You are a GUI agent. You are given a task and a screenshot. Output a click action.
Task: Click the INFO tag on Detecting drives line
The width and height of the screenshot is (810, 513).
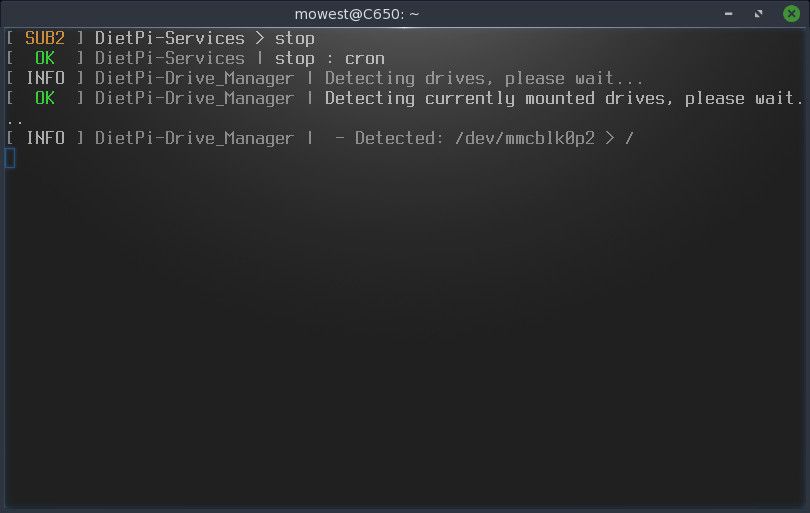[x=45, y=78]
